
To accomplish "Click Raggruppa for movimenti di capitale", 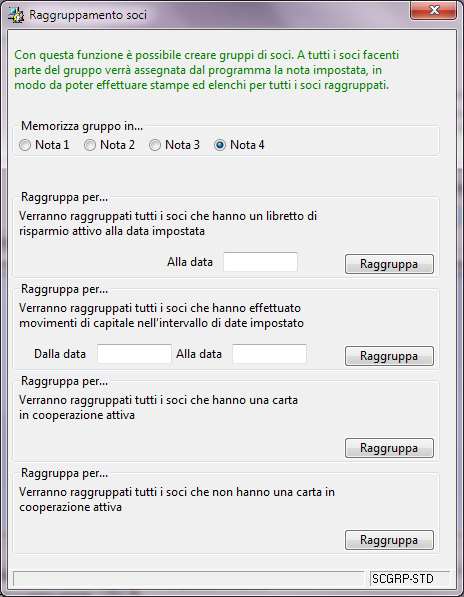I will 389,356.
